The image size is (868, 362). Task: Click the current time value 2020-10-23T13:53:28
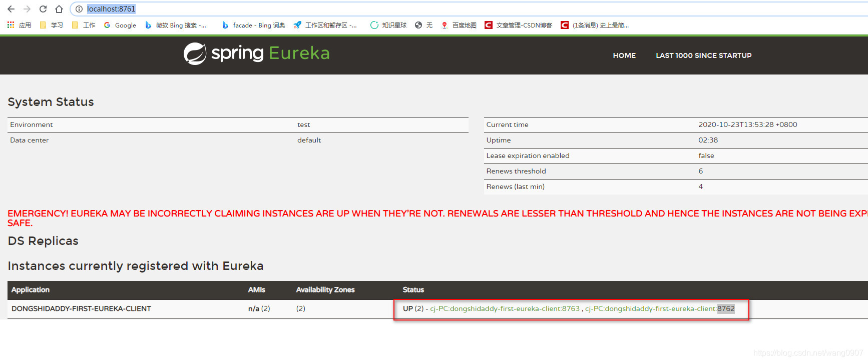(x=748, y=124)
